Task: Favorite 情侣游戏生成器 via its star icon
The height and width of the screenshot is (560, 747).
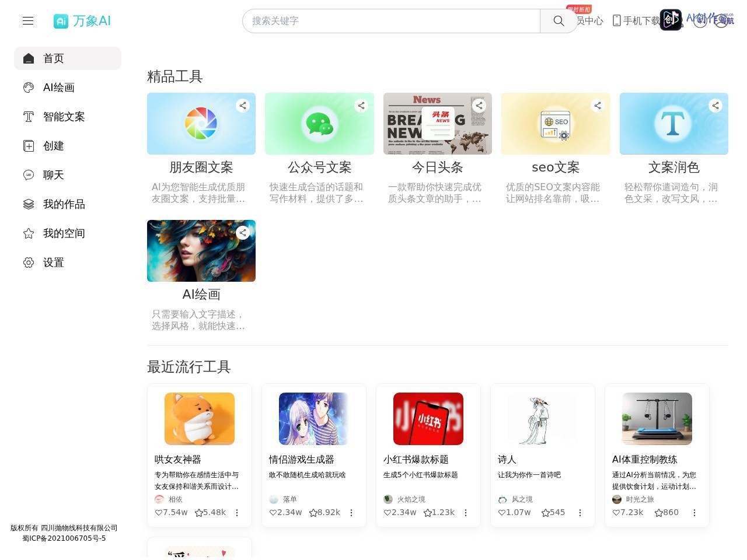Action: pyautogui.click(x=313, y=513)
